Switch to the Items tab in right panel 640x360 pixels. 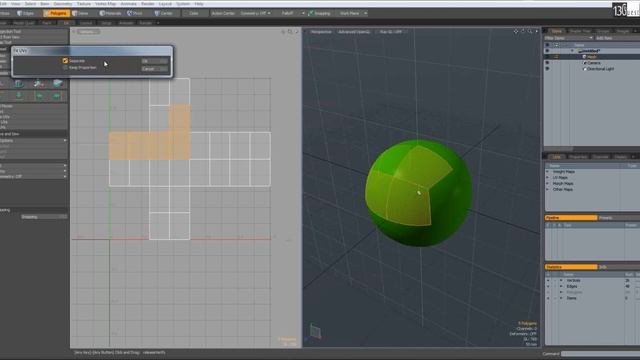click(556, 31)
